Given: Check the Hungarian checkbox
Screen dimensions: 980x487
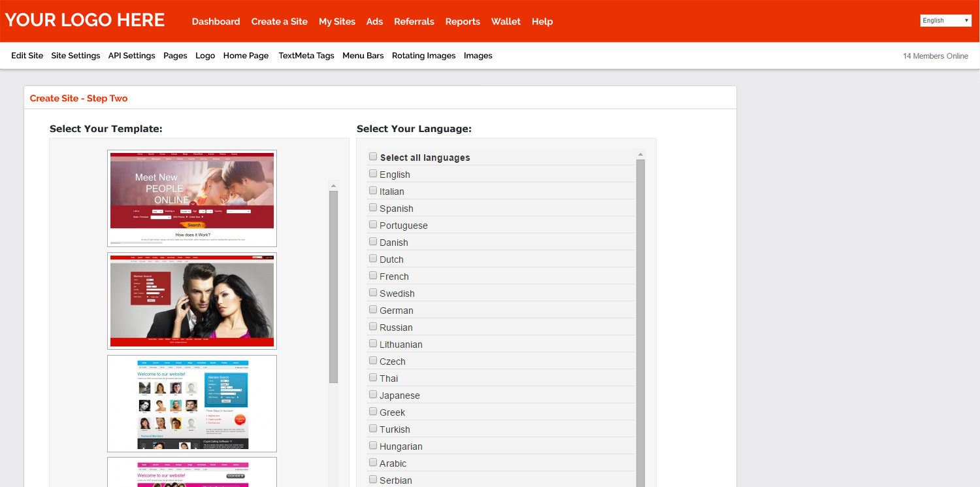Looking at the screenshot, I should [x=373, y=446].
